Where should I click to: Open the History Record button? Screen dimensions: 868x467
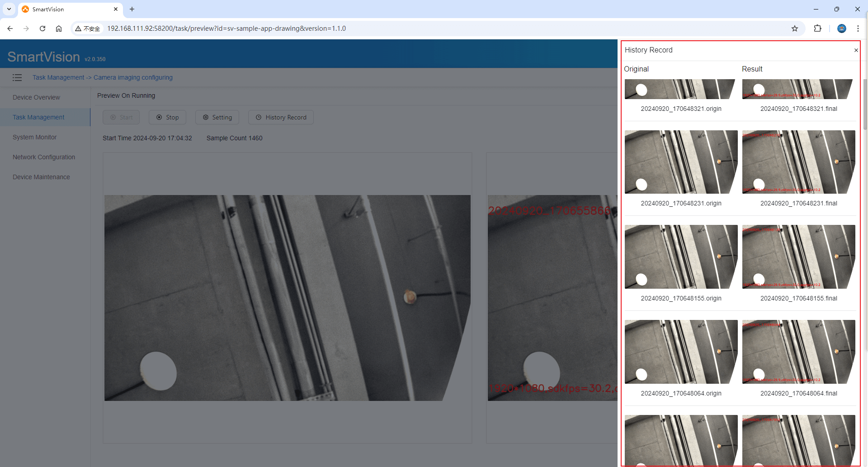point(281,117)
